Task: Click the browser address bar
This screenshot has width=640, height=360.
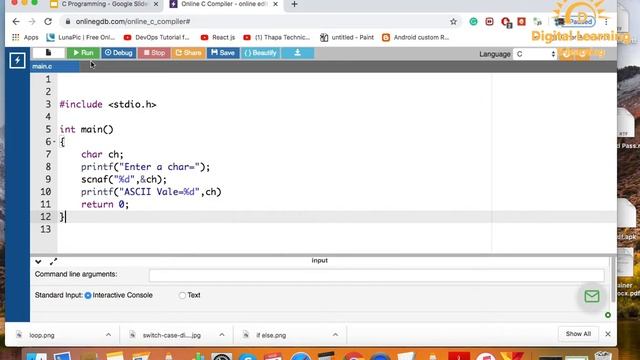Action: [x=261, y=22]
